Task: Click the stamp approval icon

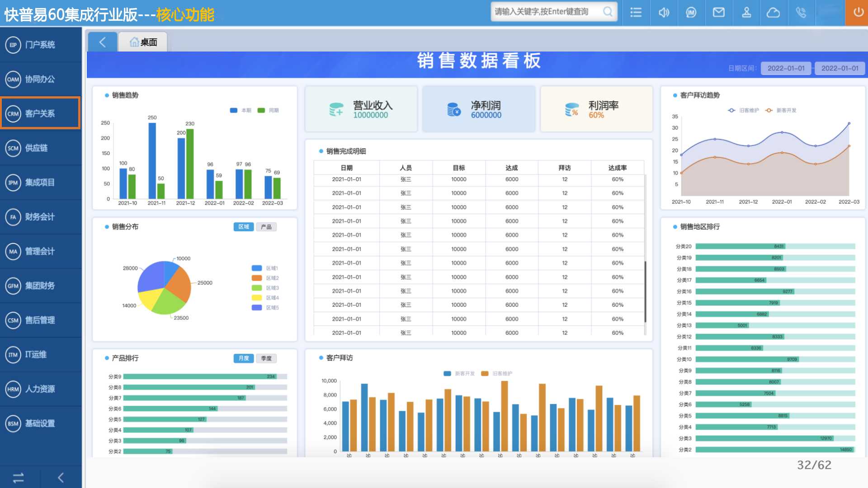Action: (x=746, y=13)
